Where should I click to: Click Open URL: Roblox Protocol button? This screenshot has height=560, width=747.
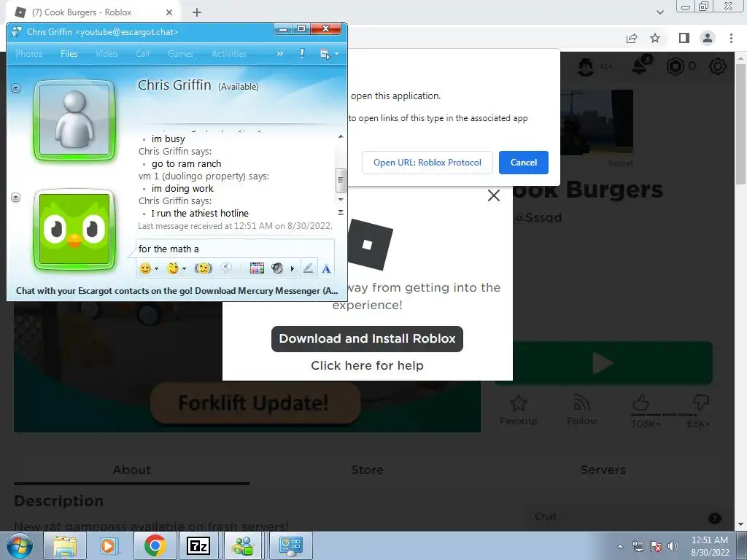[x=427, y=163]
